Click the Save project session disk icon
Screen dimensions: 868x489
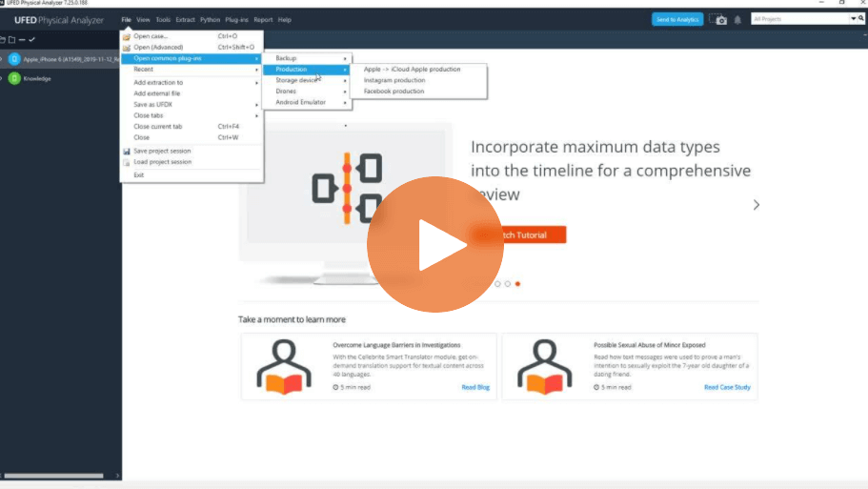tap(127, 151)
